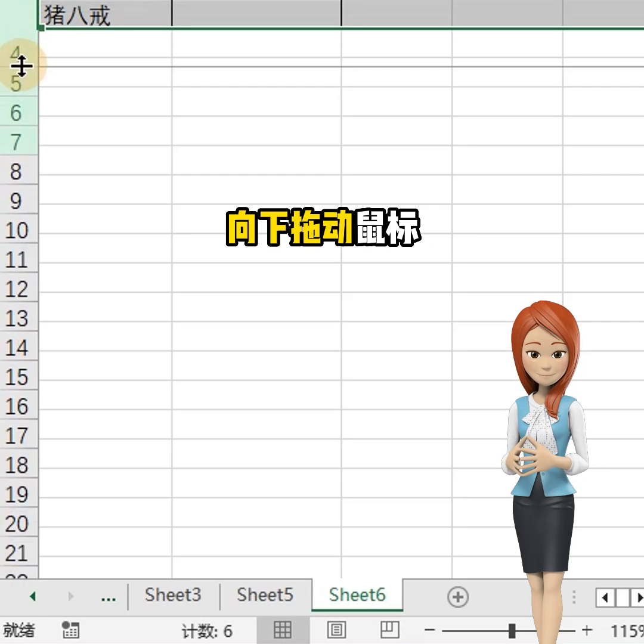
Task: Switch to Page Break Preview
Action: click(x=389, y=630)
